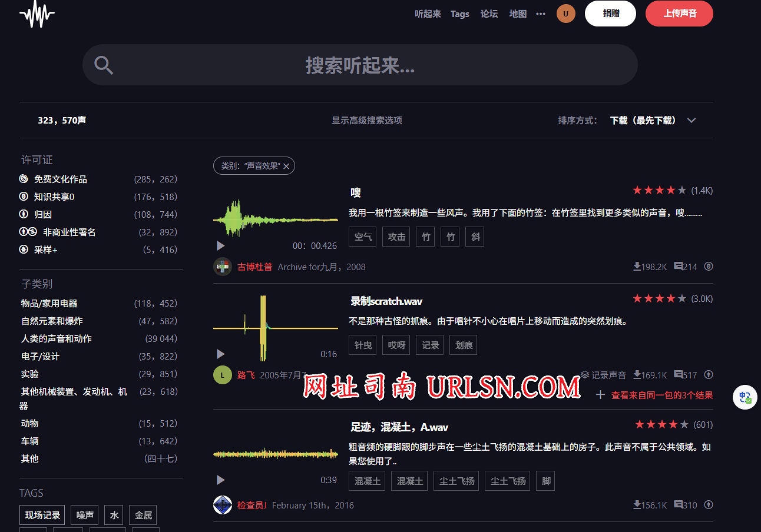Expand 显示高级搜索选项

366,120
